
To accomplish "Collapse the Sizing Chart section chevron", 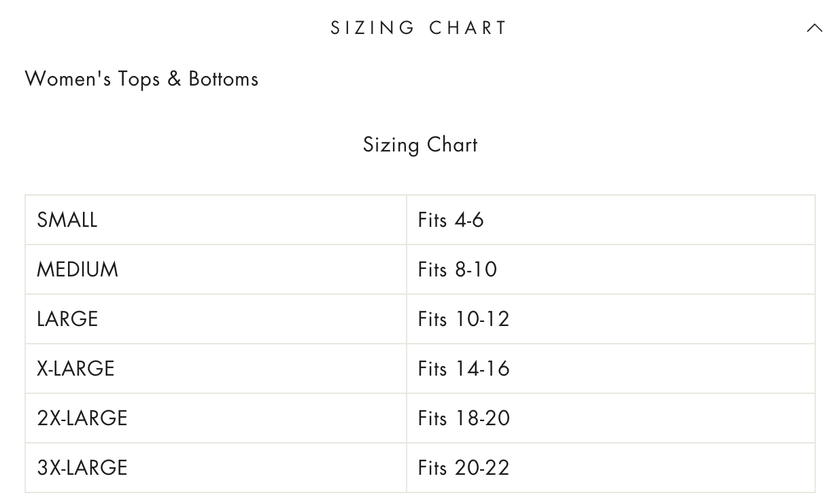I will click(x=814, y=28).
